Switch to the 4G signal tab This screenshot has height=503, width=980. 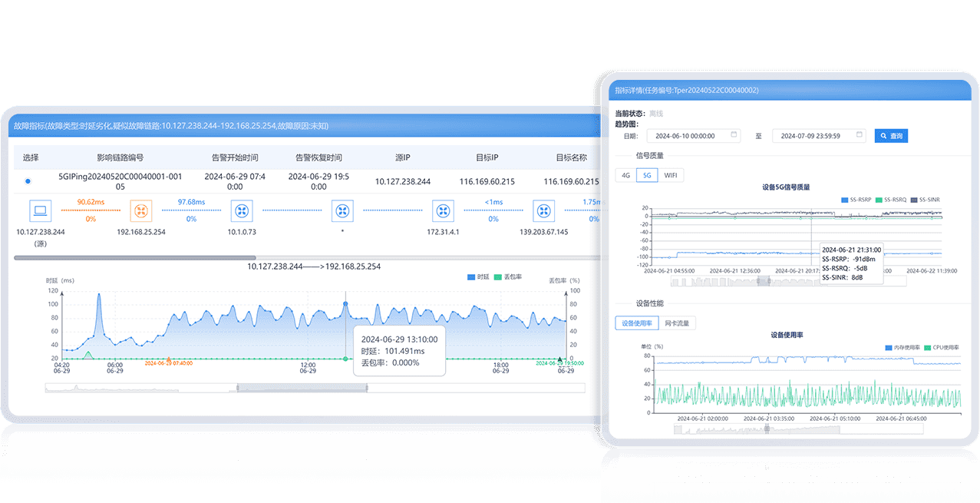625,175
